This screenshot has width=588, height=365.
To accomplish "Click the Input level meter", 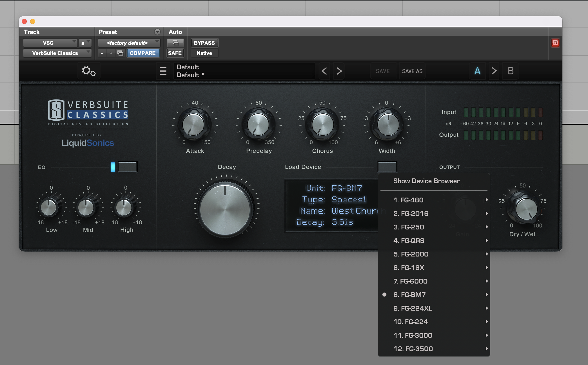I will click(x=503, y=112).
